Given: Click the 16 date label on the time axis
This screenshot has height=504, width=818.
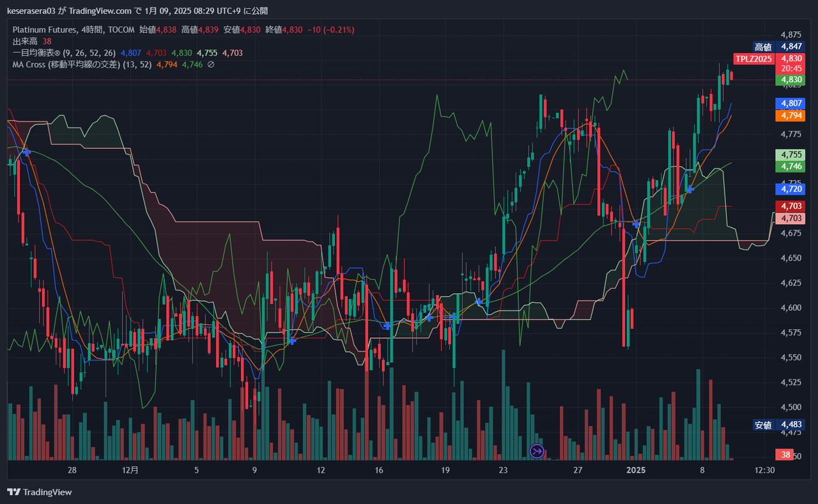Looking at the screenshot, I should coord(379,470).
